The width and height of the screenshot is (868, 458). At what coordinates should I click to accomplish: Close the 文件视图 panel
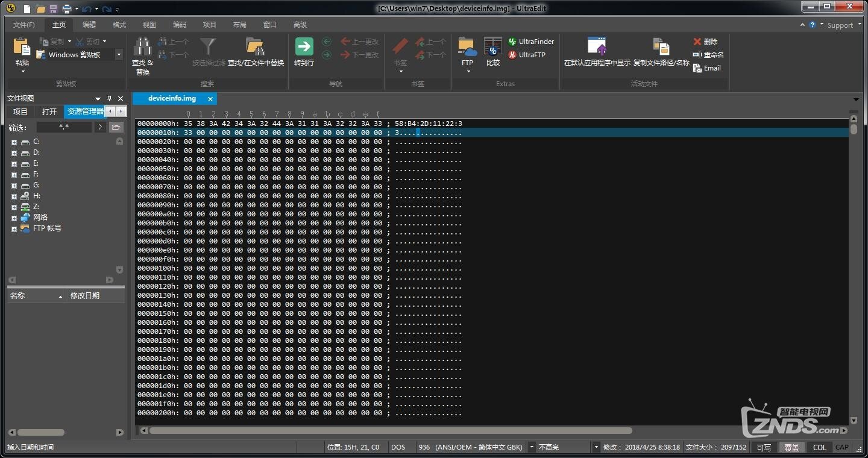click(121, 98)
